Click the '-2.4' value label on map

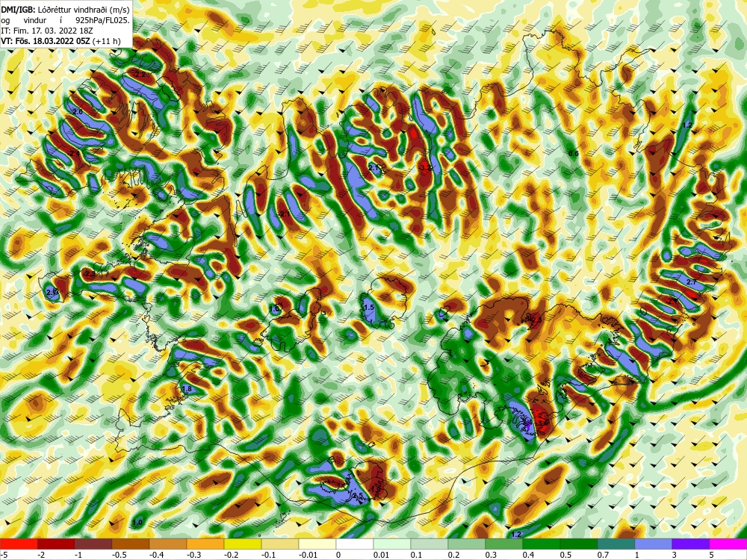pos(74,153)
